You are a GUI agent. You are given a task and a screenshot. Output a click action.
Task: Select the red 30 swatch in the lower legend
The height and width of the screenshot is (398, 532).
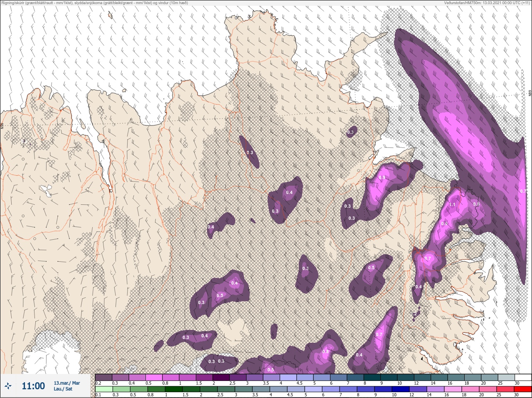pos(523,389)
